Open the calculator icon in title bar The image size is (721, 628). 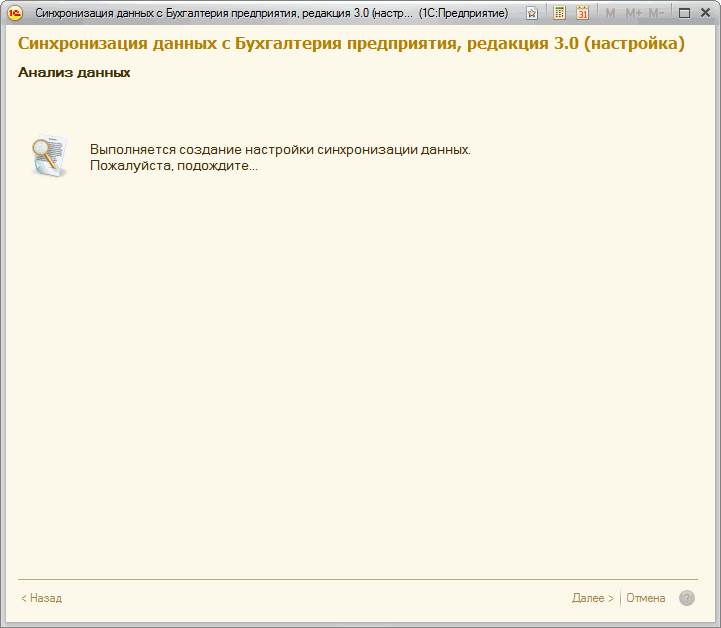(x=559, y=13)
